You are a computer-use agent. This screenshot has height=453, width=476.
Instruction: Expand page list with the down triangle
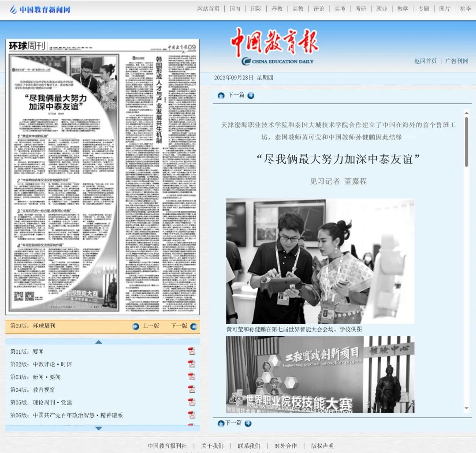(99, 428)
